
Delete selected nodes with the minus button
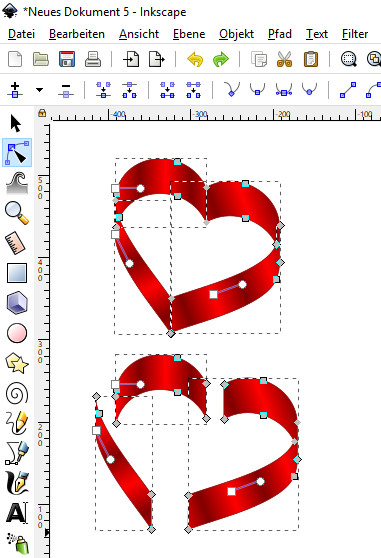coord(66,90)
